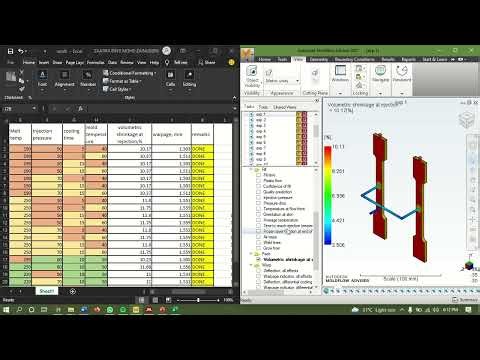
Task: Open the Data tab in Excel
Action: point(112,63)
